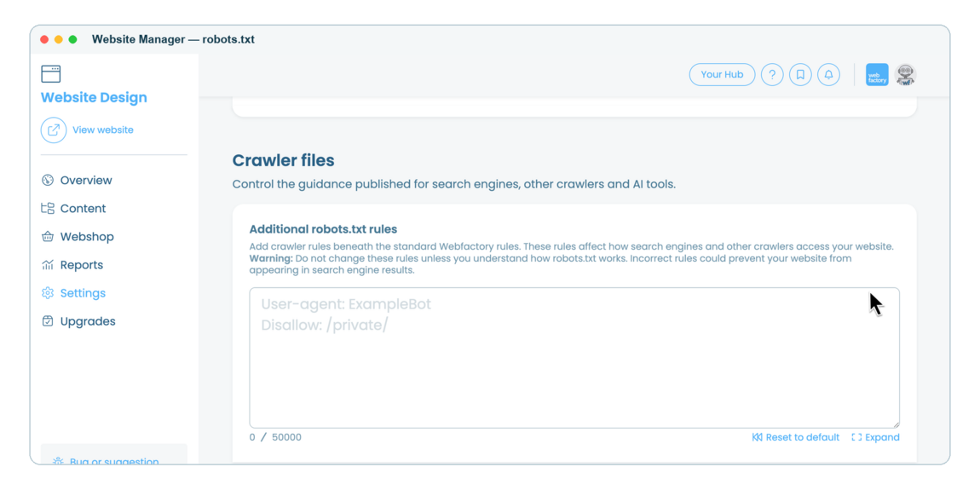Viewport: 980px width, 490px height.
Task: Open the Webshop section
Action: pyautogui.click(x=87, y=237)
